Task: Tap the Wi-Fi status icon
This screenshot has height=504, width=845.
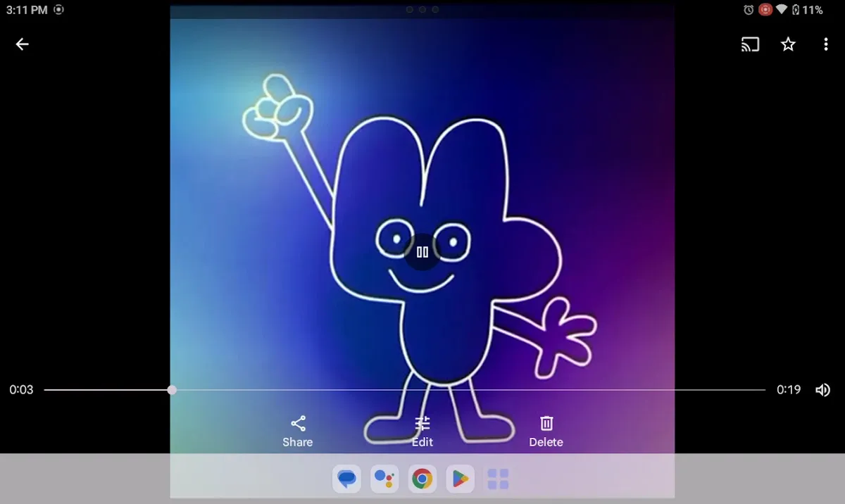Action: [782, 10]
